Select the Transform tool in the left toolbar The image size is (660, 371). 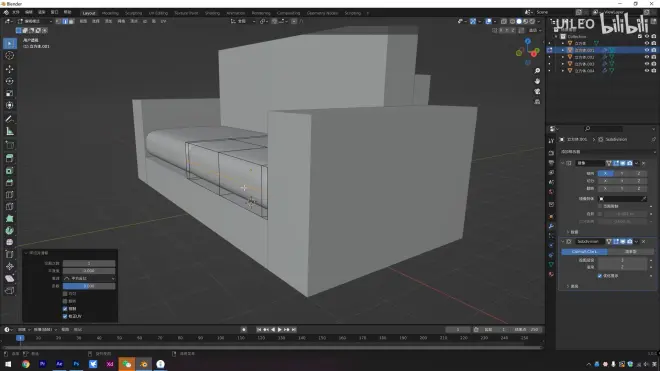pyautogui.click(x=10, y=105)
